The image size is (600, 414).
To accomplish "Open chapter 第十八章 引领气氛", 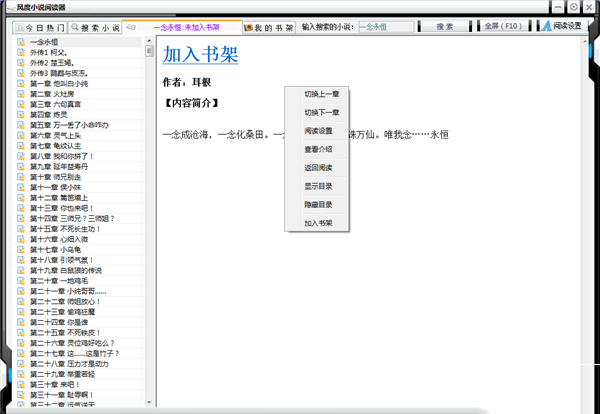I will (62, 260).
